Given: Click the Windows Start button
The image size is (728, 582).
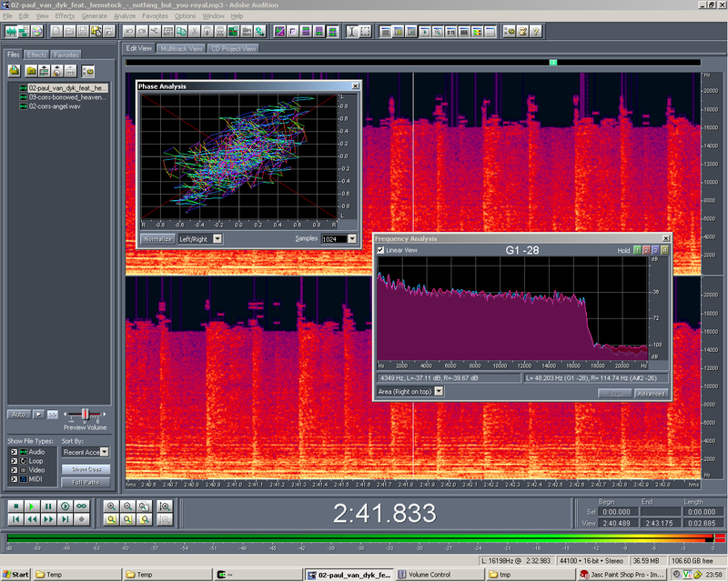Looking at the screenshot, I should tap(15, 575).
